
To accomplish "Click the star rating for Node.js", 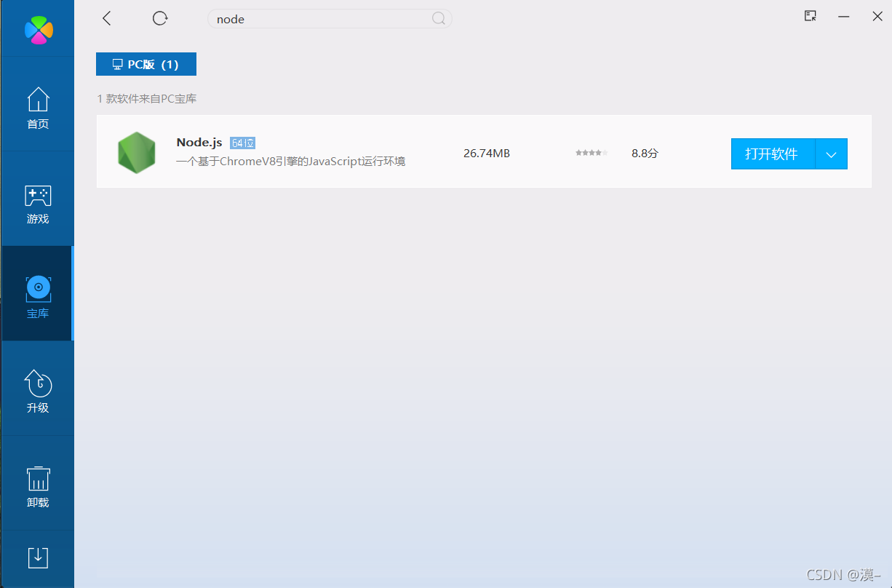I will pos(592,153).
